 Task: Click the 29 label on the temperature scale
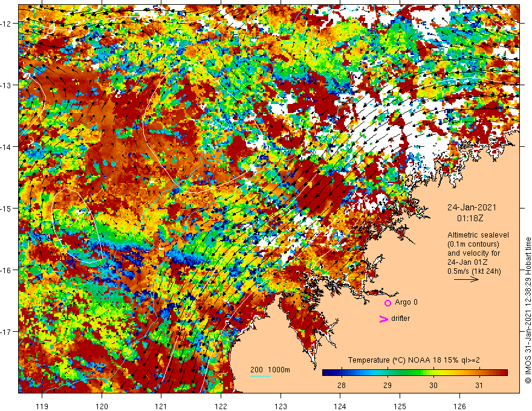coord(388,385)
